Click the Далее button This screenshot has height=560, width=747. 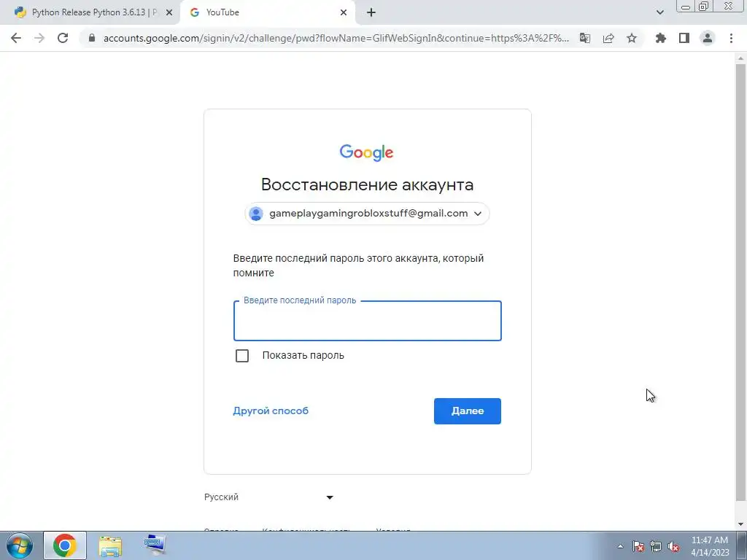[468, 411]
